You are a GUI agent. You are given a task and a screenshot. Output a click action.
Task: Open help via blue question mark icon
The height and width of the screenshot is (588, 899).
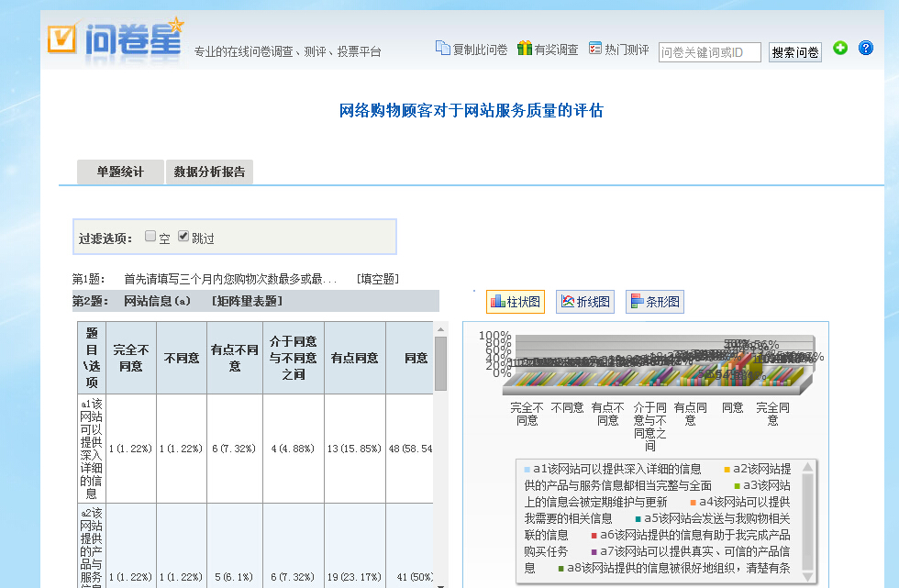click(x=865, y=48)
